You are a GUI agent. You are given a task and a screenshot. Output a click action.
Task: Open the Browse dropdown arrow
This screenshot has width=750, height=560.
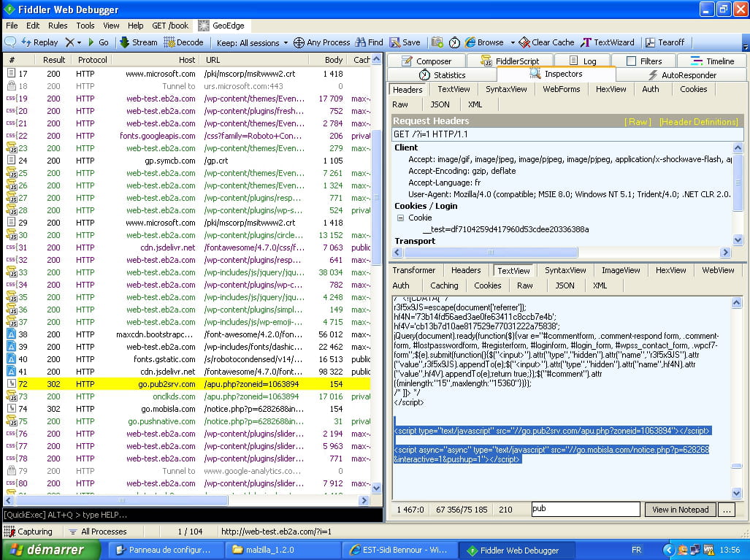coord(512,42)
